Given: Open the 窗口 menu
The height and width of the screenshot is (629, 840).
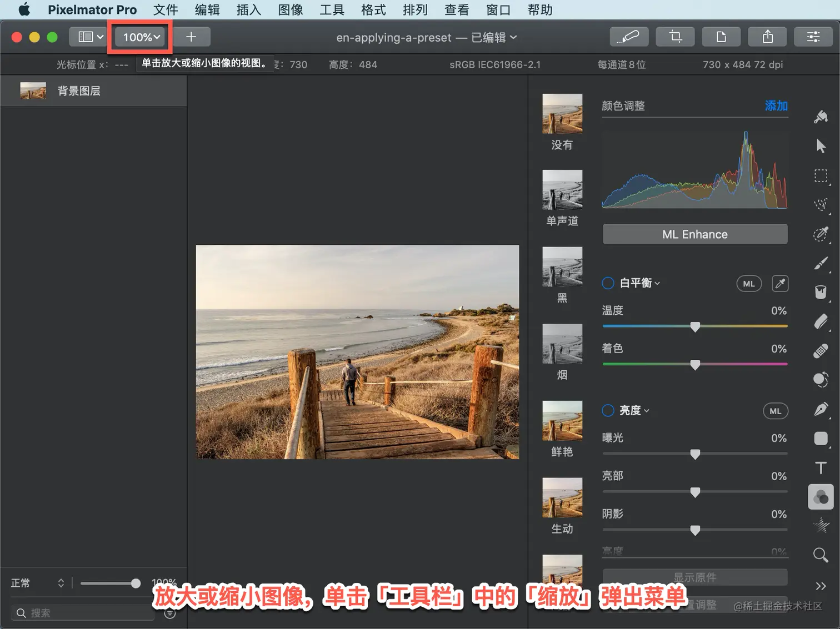Looking at the screenshot, I should [498, 10].
